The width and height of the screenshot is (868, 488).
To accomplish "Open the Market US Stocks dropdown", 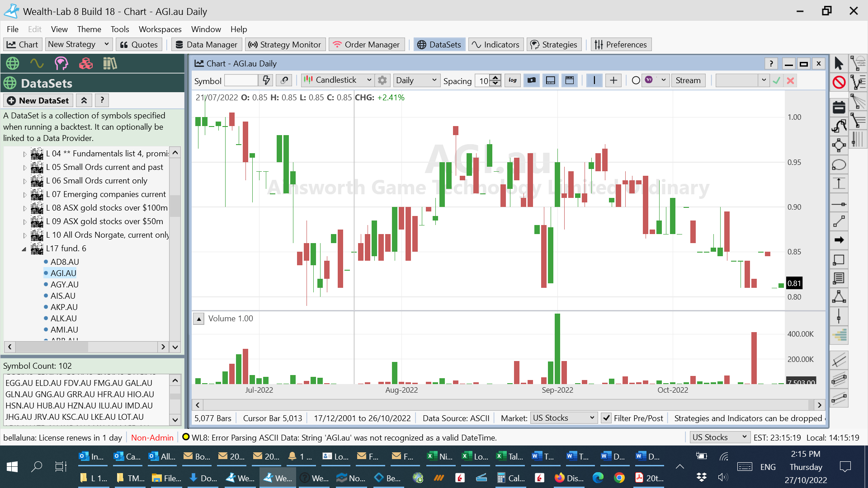I will tap(564, 418).
